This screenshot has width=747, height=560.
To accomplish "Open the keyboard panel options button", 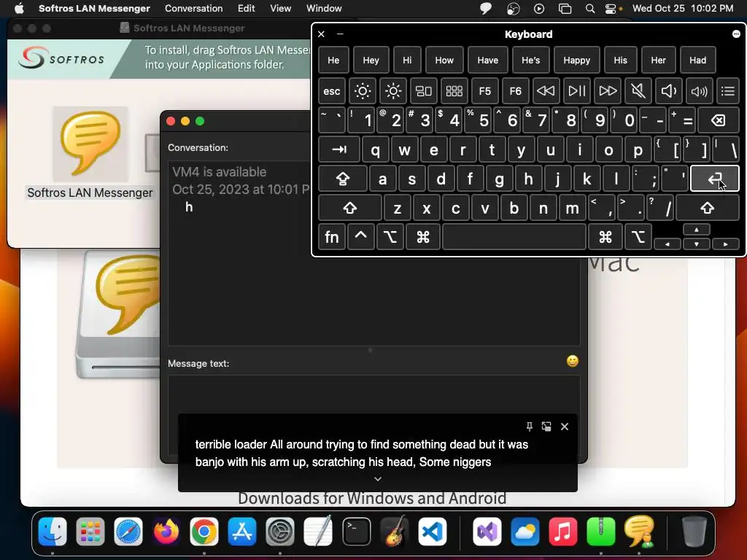I will (x=736, y=34).
